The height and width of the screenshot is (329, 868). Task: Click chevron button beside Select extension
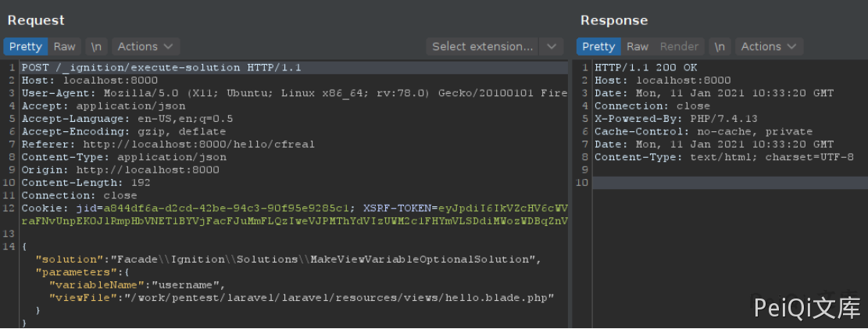[552, 47]
